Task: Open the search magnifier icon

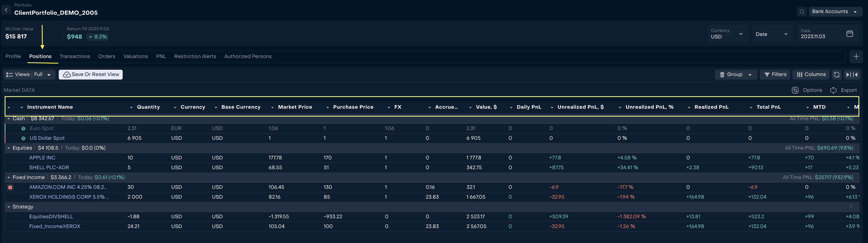Action: pos(802,12)
